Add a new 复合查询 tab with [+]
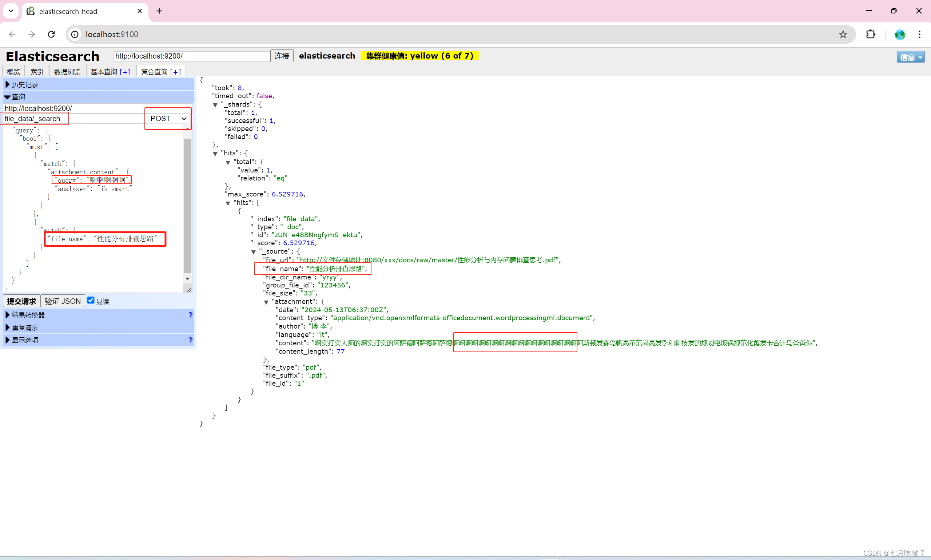 click(x=175, y=72)
